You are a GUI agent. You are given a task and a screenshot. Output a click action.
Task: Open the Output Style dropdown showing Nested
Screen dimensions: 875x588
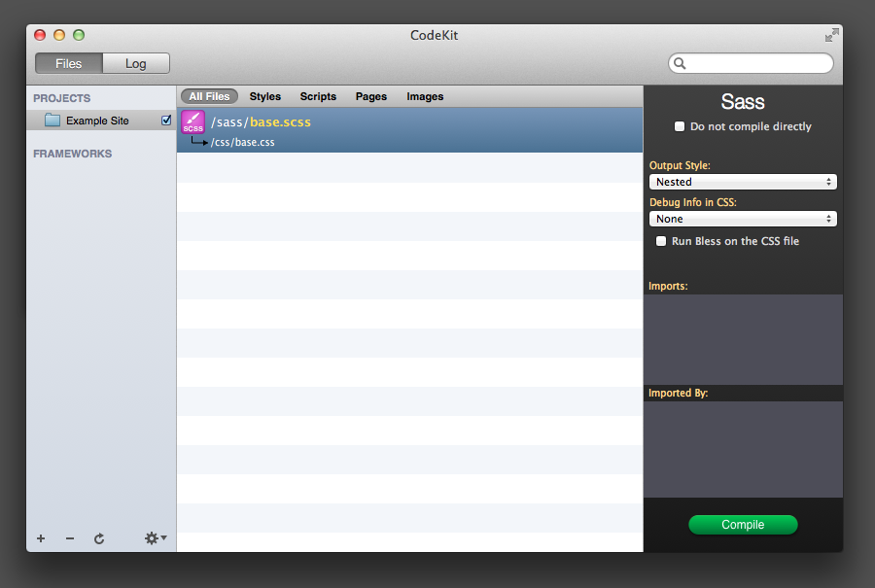coord(743,182)
